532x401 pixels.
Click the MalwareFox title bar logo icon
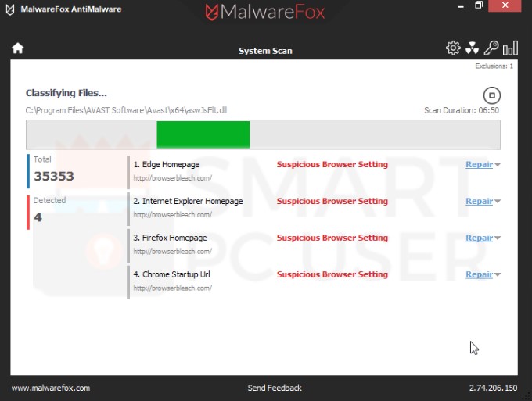10,9
